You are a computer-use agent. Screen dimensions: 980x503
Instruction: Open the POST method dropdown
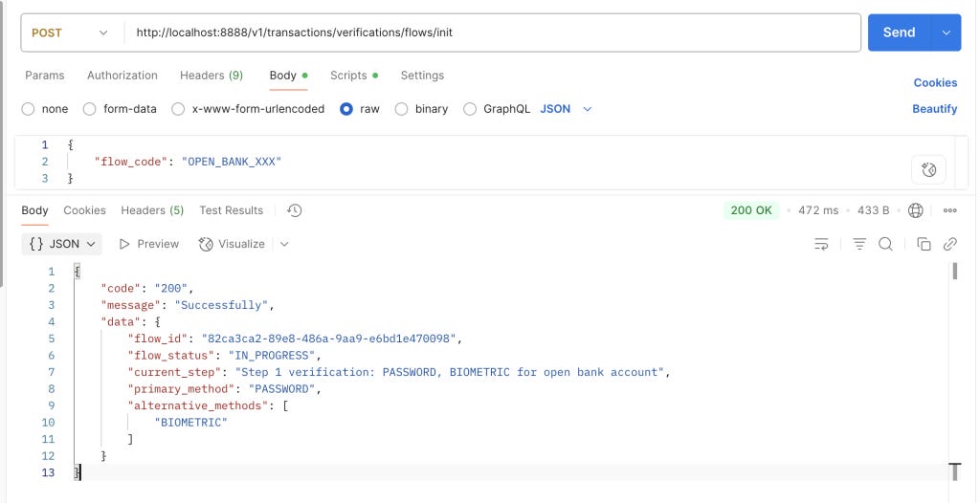pos(71,33)
